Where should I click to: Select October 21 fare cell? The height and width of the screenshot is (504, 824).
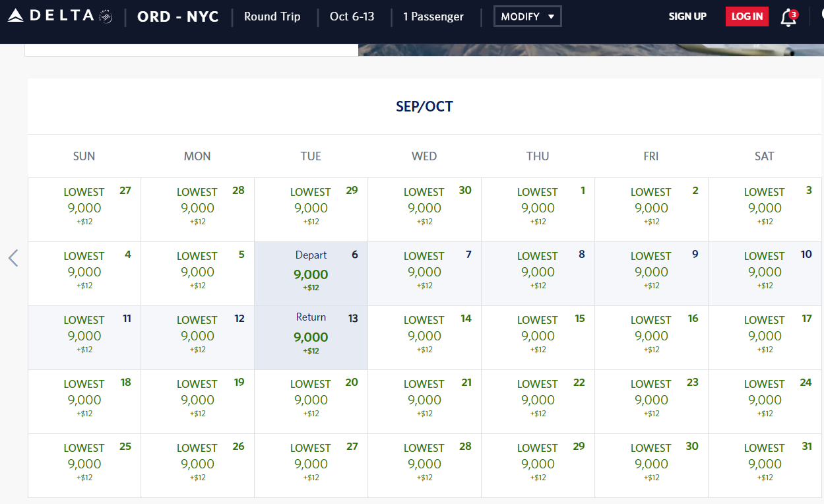(424, 400)
